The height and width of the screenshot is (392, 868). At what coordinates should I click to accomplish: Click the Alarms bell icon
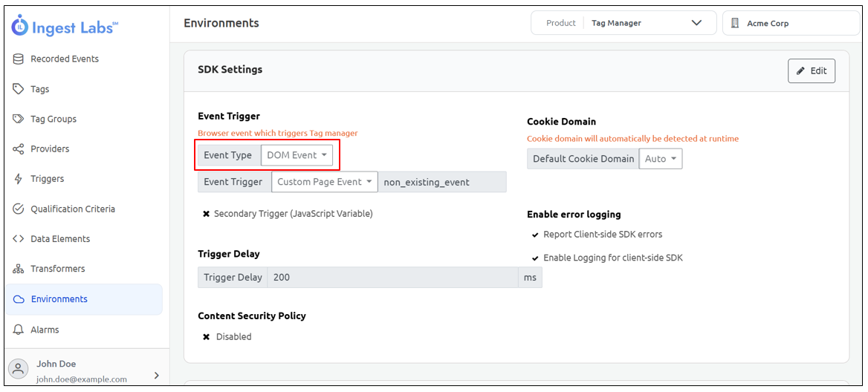click(x=19, y=330)
